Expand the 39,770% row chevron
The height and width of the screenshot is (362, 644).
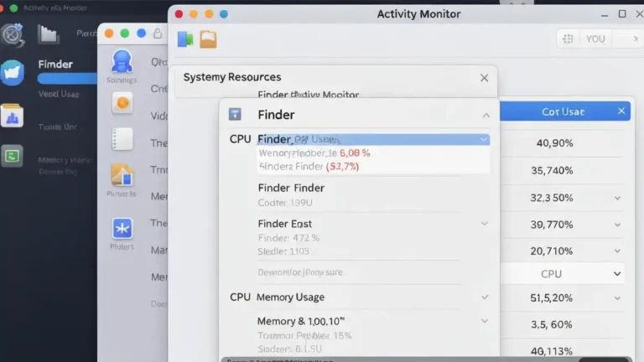(617, 225)
